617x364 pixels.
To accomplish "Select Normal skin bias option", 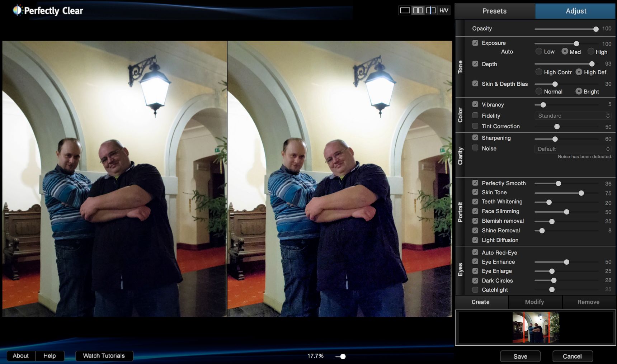I will 539,91.
